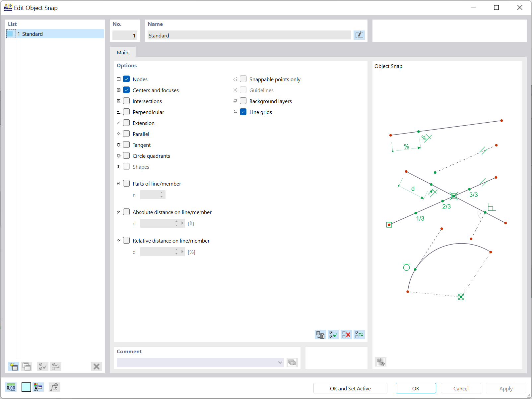The width and height of the screenshot is (532, 399).
Task: Click the check all options icon
Action: [333, 335]
